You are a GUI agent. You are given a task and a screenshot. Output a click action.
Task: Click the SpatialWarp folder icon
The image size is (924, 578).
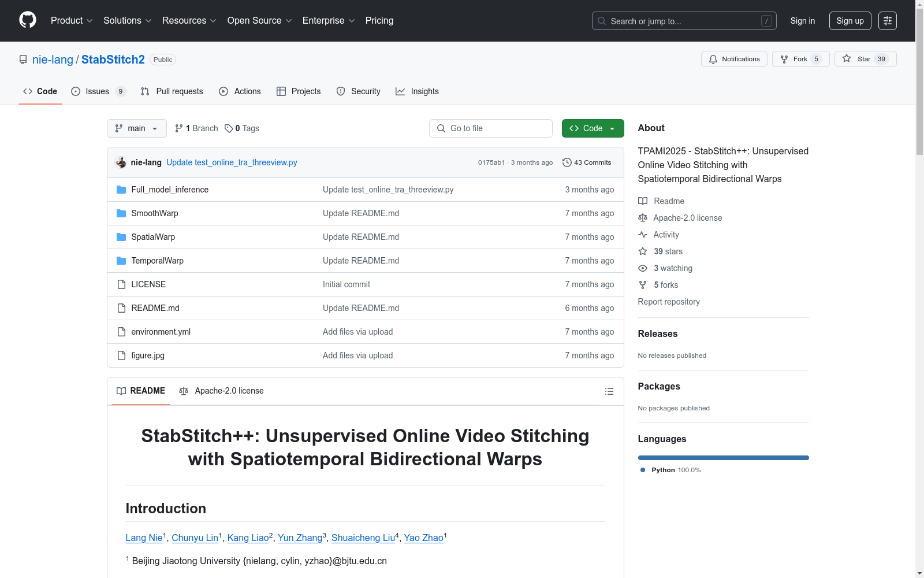[121, 237]
